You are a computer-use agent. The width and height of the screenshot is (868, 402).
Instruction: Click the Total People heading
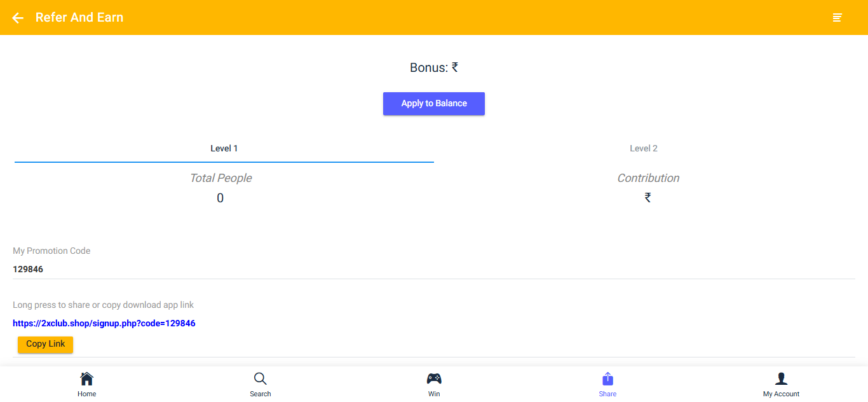(220, 178)
